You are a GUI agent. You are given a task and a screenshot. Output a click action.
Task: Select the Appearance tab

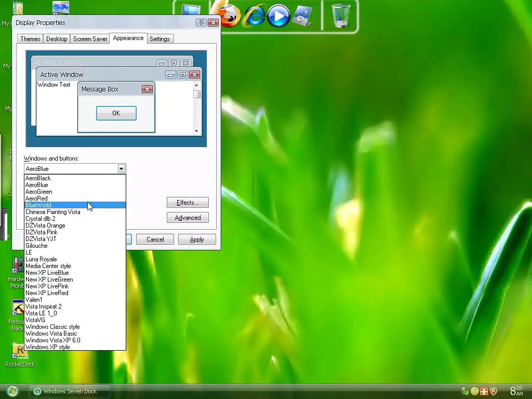[x=128, y=38]
